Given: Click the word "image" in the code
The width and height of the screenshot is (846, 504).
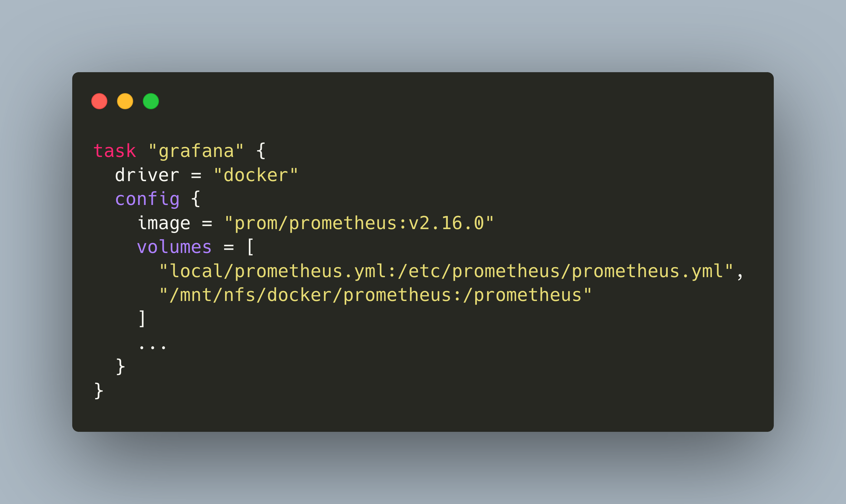Looking at the screenshot, I should click(x=164, y=223).
